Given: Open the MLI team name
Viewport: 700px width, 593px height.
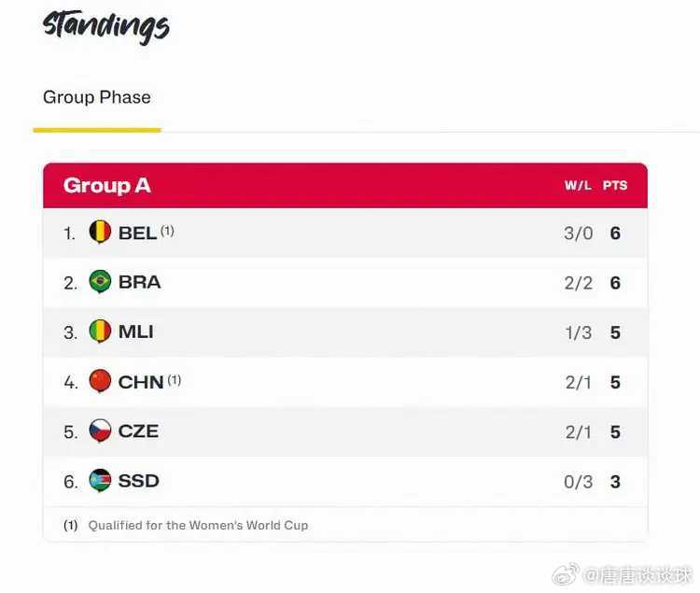Looking at the screenshot, I should (135, 332).
